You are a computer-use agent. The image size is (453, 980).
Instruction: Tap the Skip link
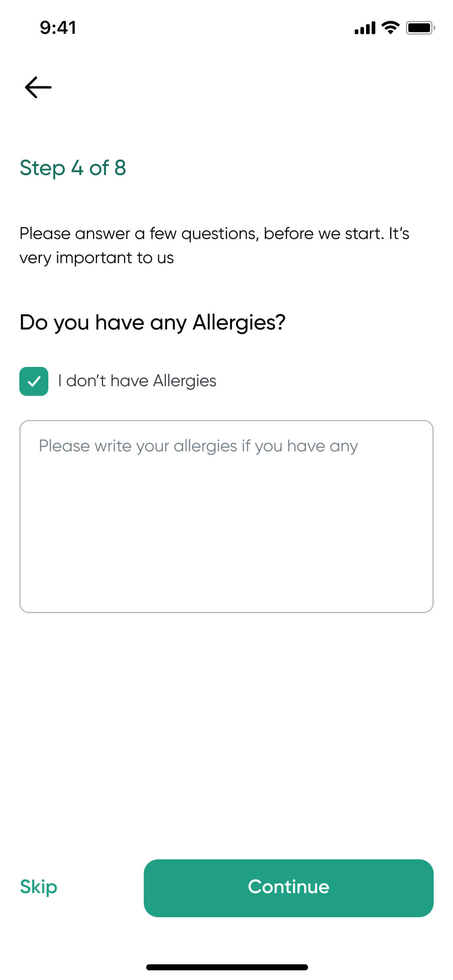39,887
